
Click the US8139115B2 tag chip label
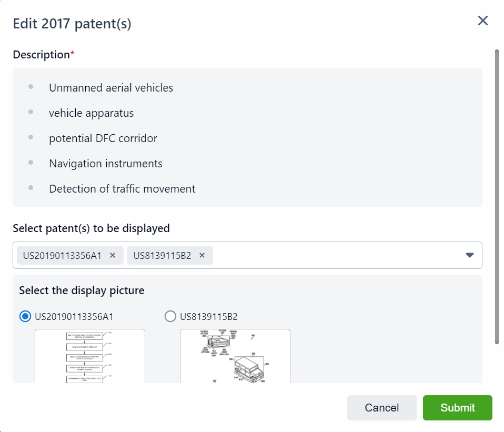click(162, 255)
